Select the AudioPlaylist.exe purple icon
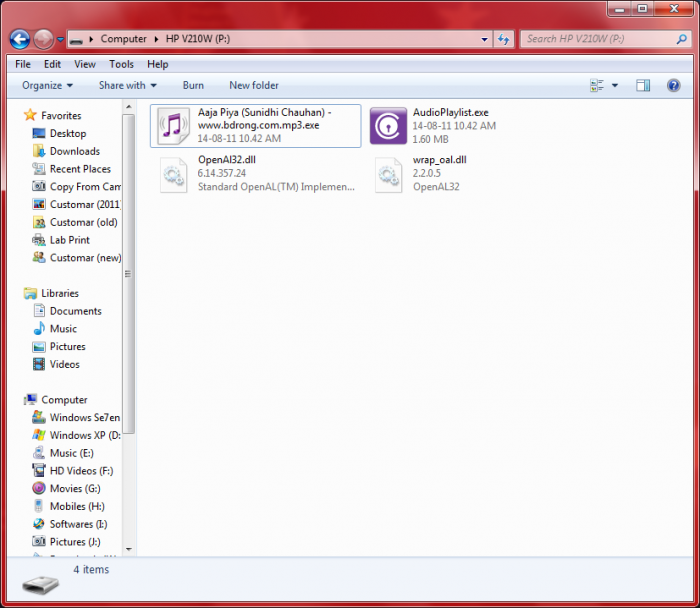This screenshot has width=700, height=608. pyautogui.click(x=388, y=125)
